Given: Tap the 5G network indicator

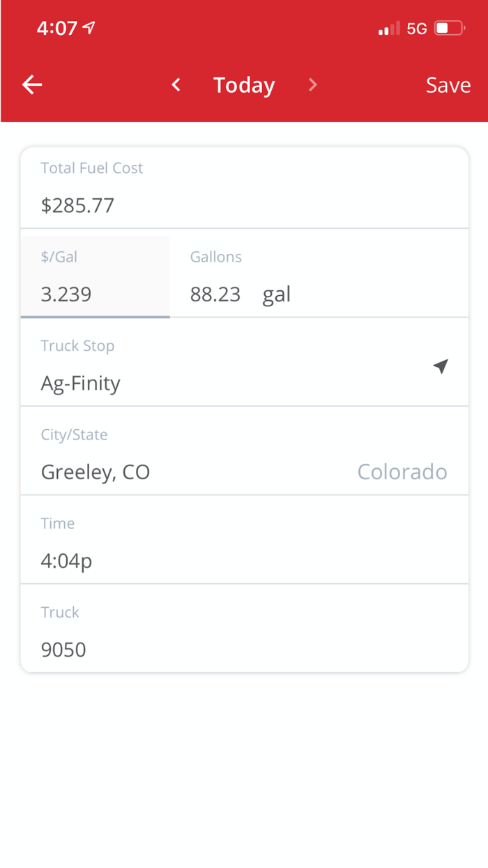Looking at the screenshot, I should coord(416,28).
